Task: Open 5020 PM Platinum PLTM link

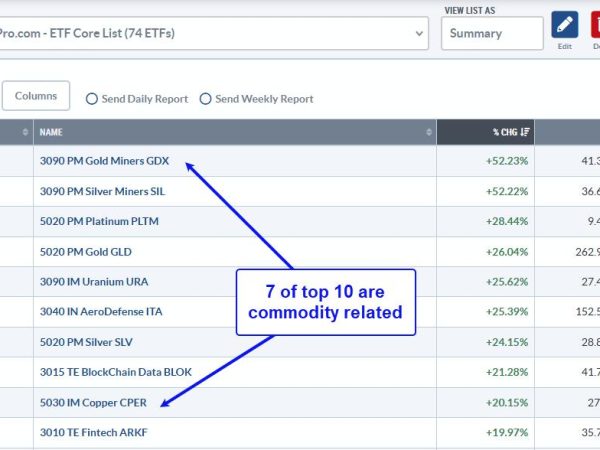Action: point(99,221)
